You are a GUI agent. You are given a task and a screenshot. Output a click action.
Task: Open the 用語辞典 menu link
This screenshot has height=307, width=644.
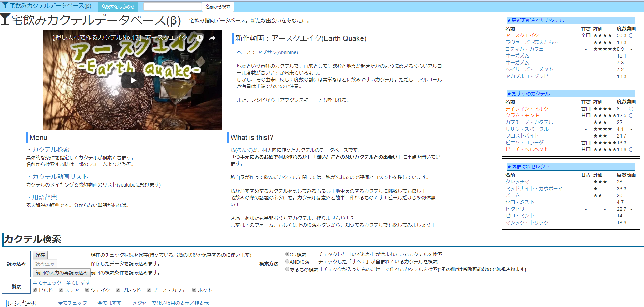(x=45, y=197)
